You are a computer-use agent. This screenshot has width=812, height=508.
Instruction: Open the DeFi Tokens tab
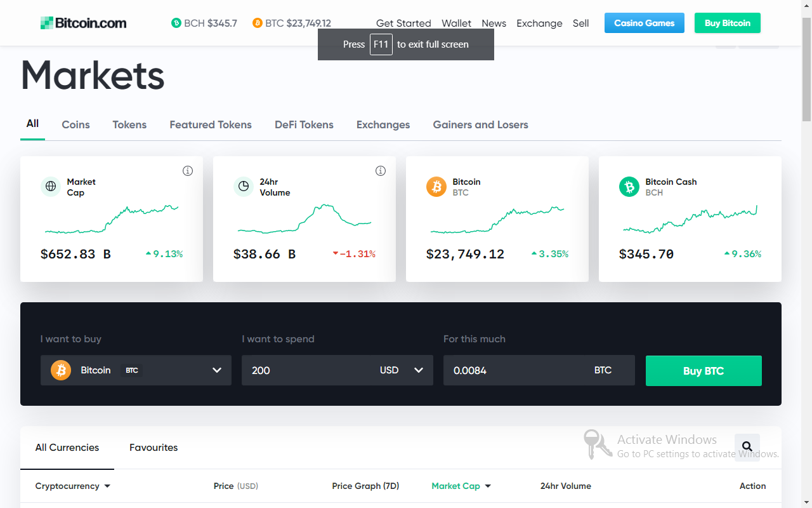point(304,124)
